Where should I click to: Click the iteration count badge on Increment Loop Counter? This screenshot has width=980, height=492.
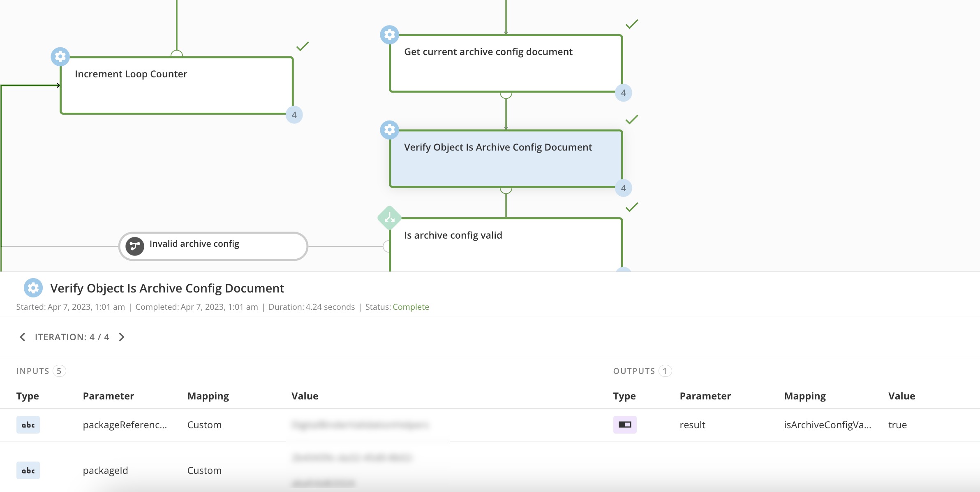(x=294, y=115)
